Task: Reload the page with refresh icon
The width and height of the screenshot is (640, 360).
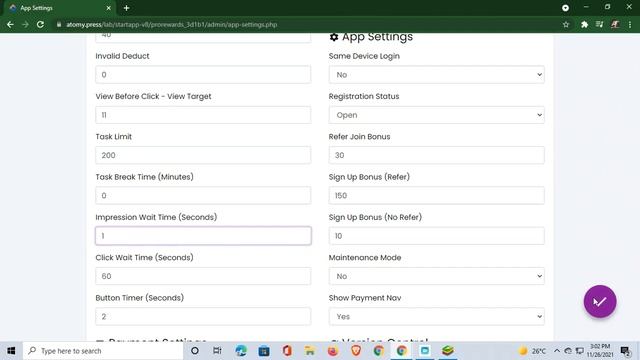Action: tap(40, 24)
